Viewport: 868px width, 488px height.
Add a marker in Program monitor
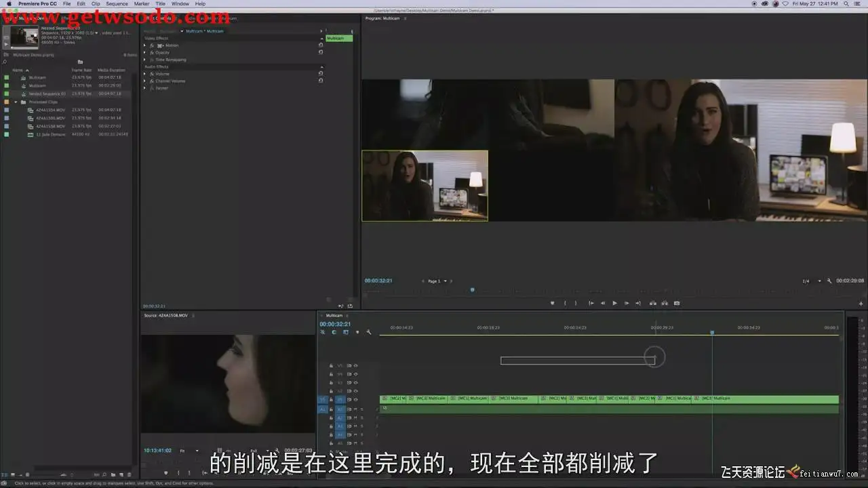click(x=553, y=303)
